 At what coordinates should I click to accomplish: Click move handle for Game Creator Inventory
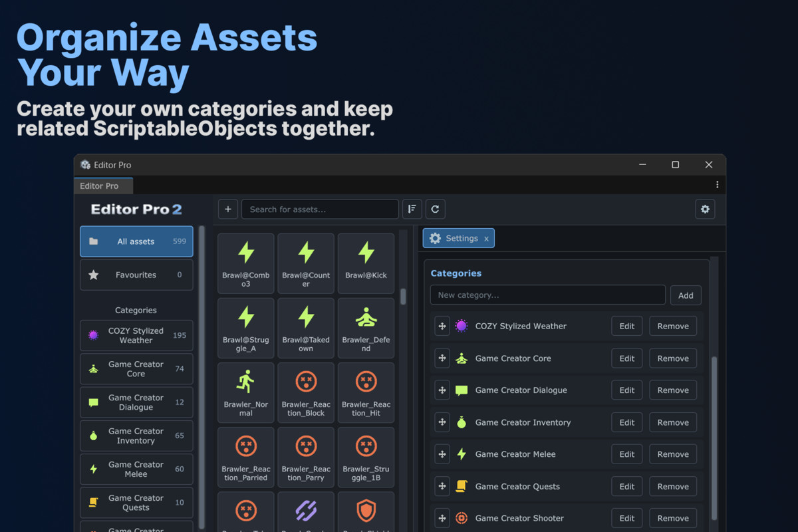click(442, 422)
